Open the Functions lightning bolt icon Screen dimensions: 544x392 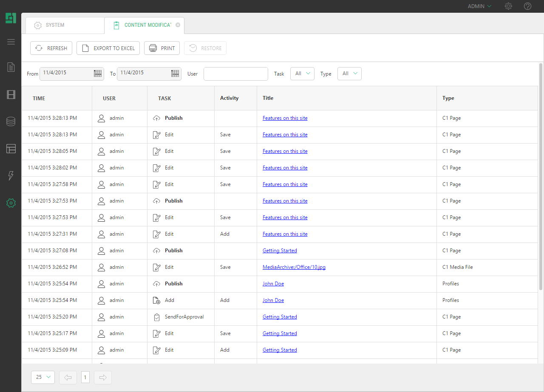[11, 175]
